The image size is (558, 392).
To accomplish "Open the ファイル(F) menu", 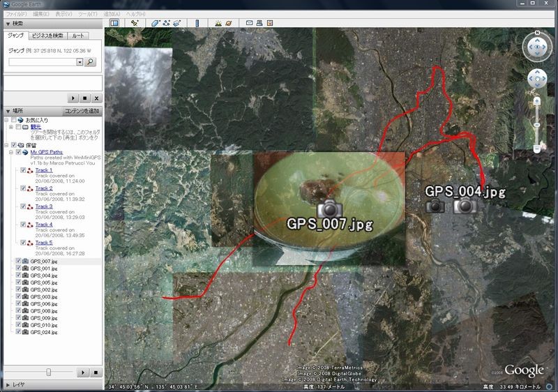I will (x=16, y=14).
